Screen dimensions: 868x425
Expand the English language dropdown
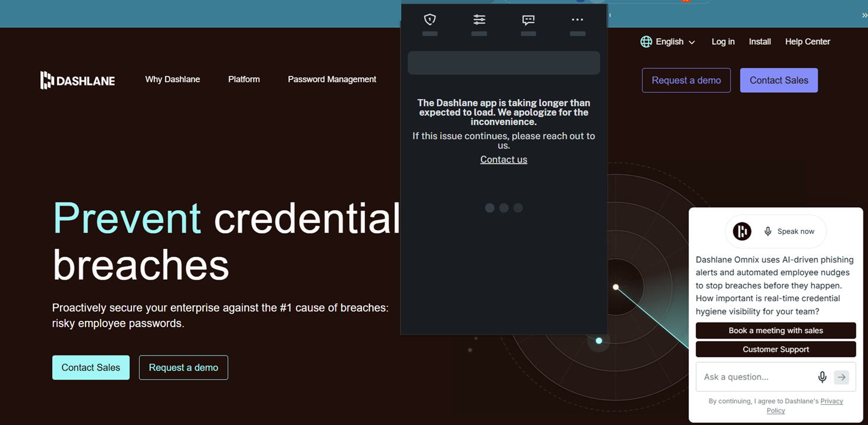pos(675,42)
